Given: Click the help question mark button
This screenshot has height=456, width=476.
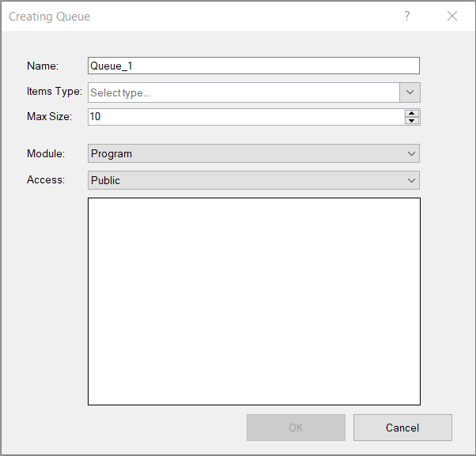Looking at the screenshot, I should point(407,16).
